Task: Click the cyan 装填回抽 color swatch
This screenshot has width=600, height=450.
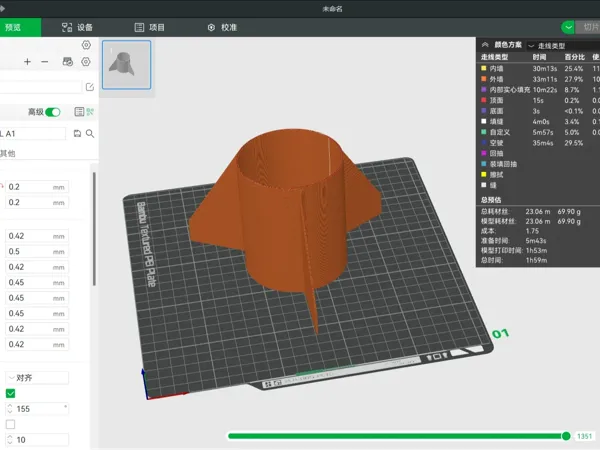Action: click(484, 164)
